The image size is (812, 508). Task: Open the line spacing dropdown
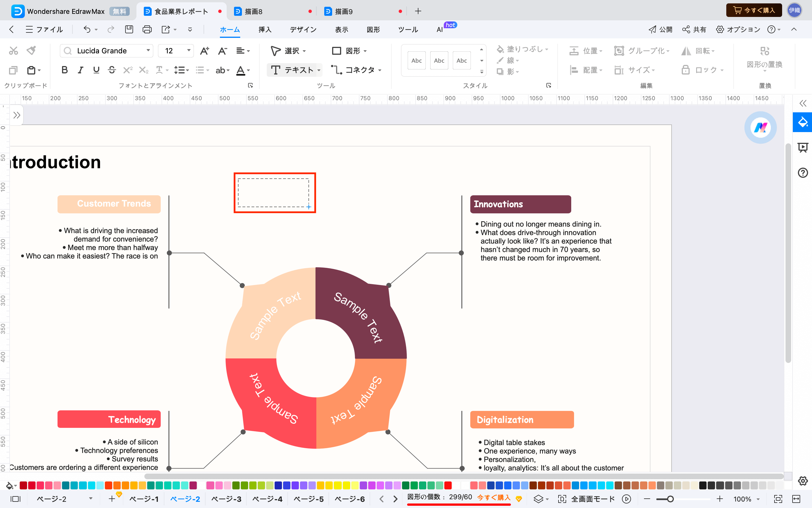(x=182, y=70)
